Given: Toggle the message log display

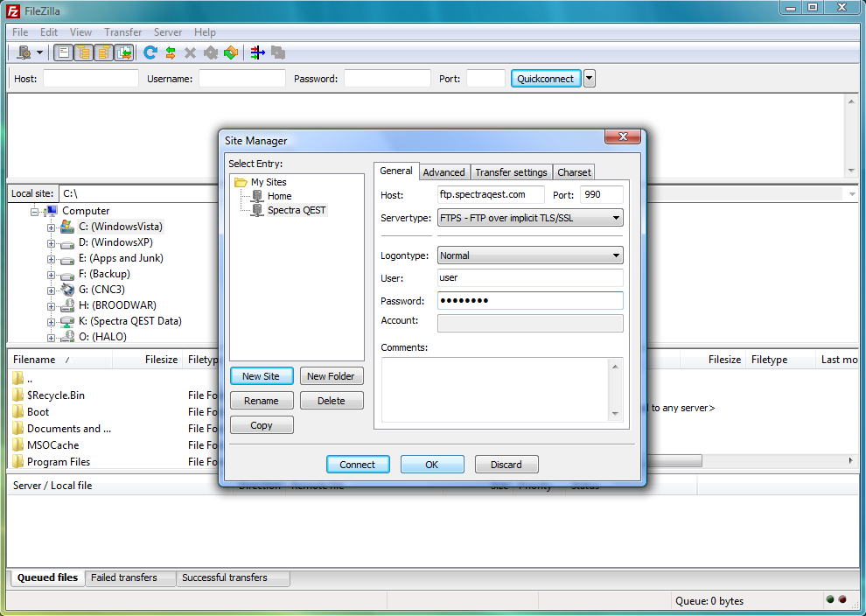Looking at the screenshot, I should pos(64,52).
